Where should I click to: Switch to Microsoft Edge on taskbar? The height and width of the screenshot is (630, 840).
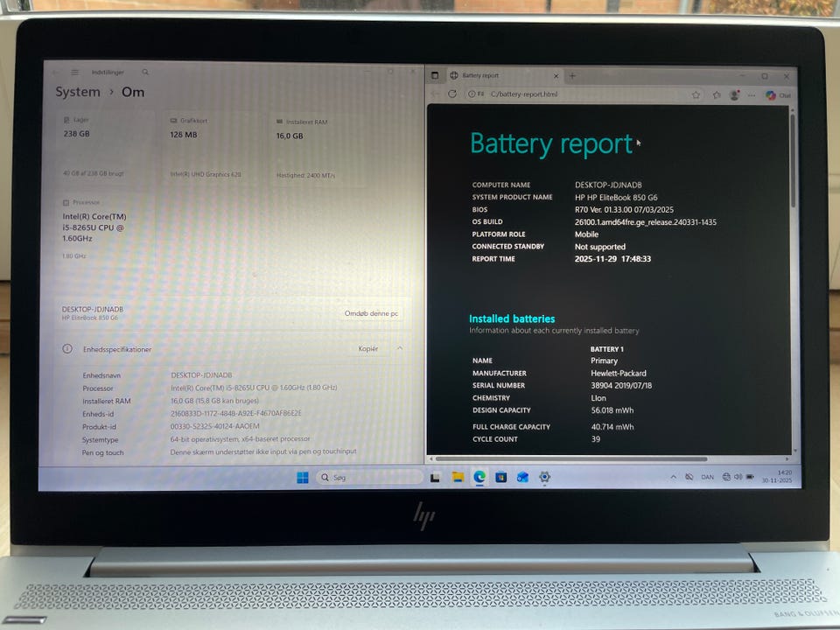pos(479,476)
